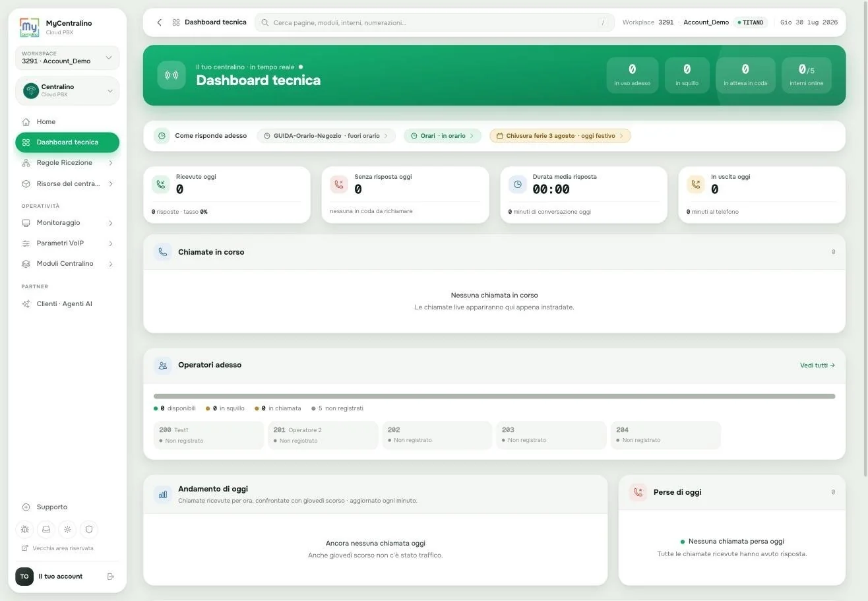Open Risorse del centralino menu item
This screenshot has width=868, height=601.
[x=67, y=184]
